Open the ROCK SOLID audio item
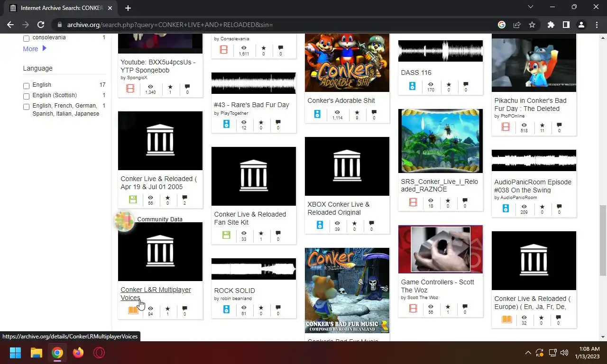 234,291
